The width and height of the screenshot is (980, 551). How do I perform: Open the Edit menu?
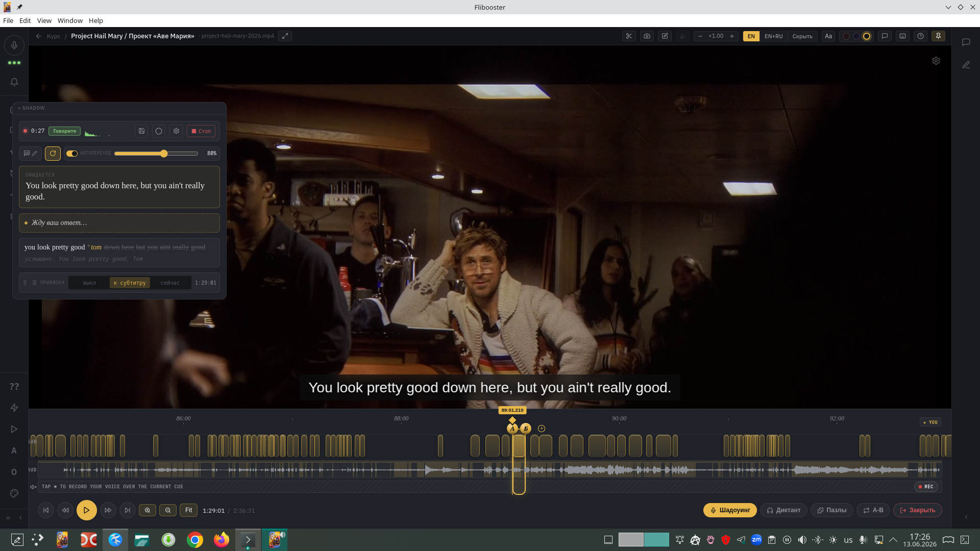[25, 20]
